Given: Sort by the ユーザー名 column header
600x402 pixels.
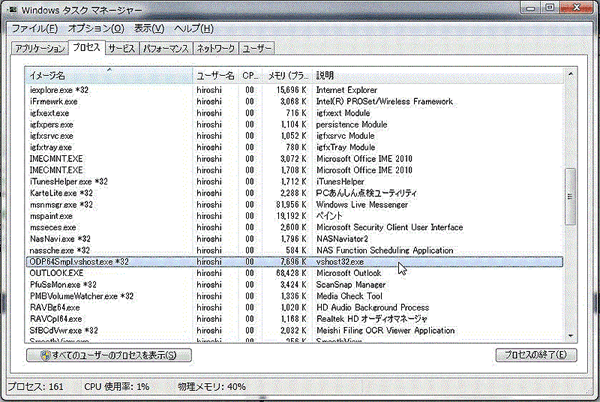Looking at the screenshot, I should [x=215, y=76].
